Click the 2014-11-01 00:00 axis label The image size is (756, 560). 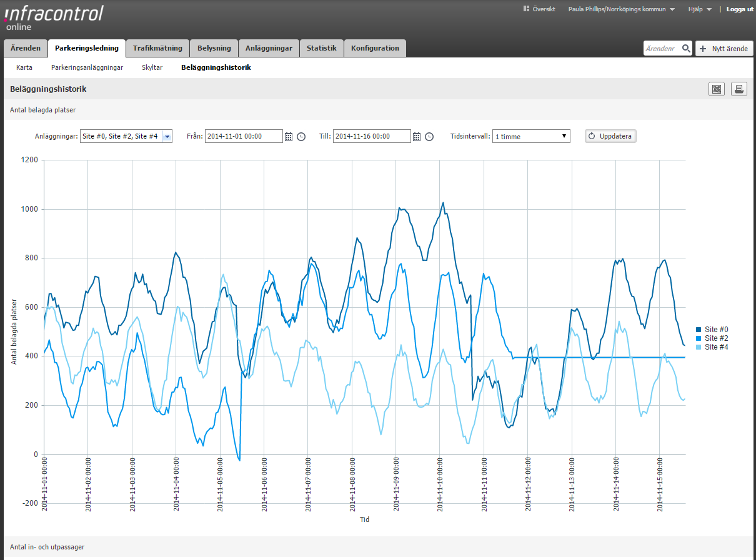(x=44, y=484)
